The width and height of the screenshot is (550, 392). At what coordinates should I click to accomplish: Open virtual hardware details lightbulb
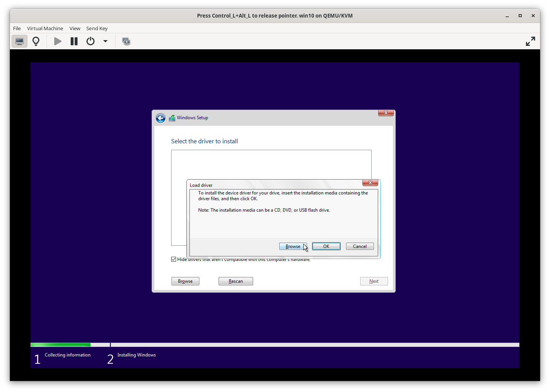tap(36, 41)
